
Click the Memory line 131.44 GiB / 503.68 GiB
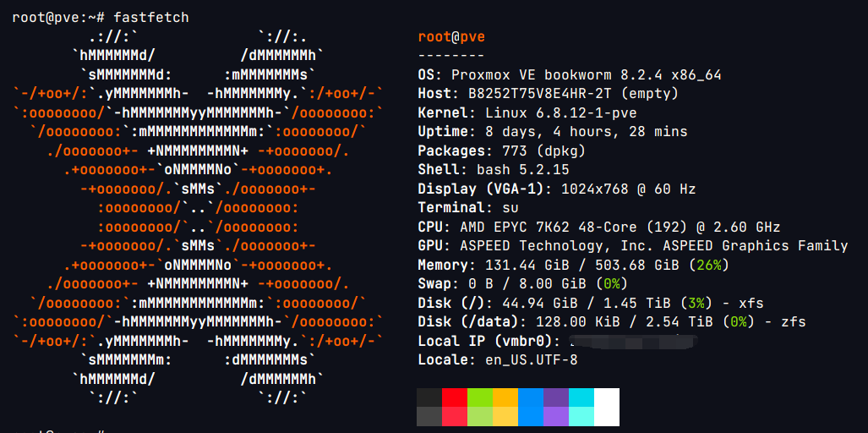coord(574,266)
